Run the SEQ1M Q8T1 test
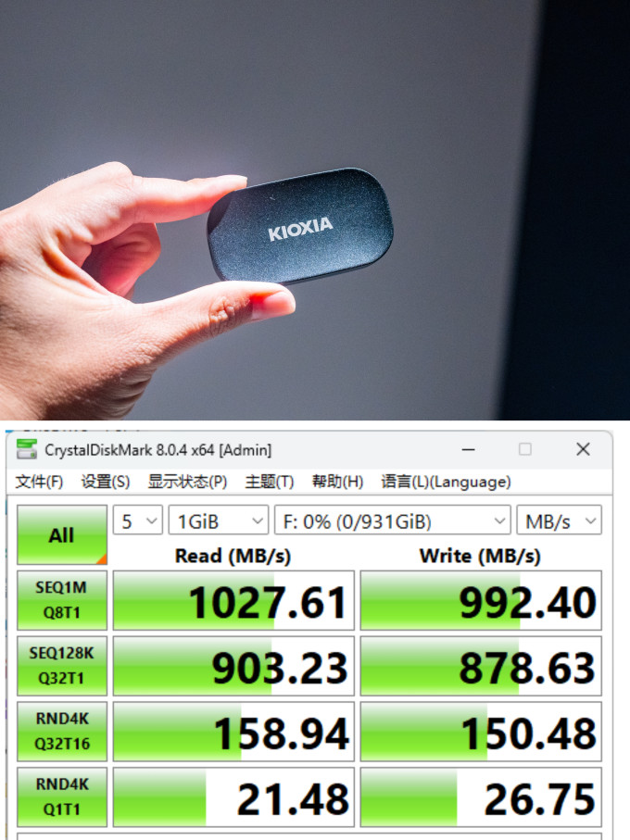 pos(62,600)
